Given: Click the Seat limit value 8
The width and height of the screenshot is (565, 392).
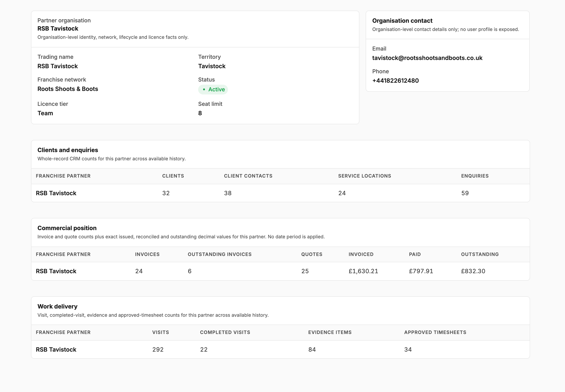Looking at the screenshot, I should 200,113.
